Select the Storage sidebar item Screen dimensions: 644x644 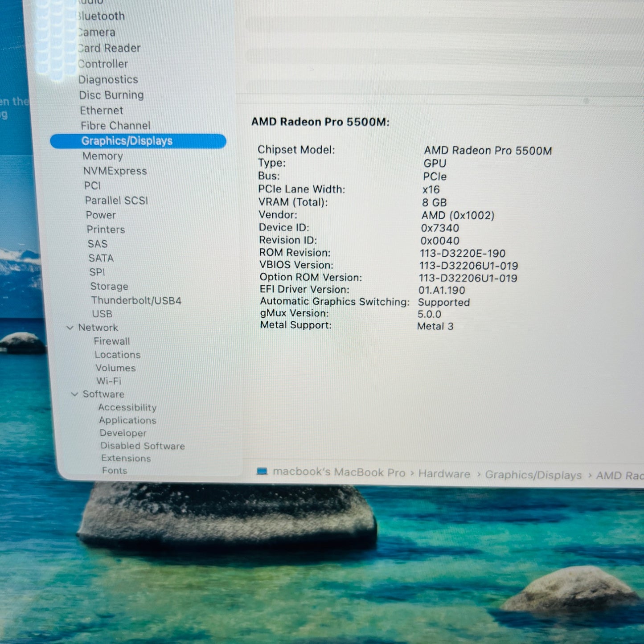[109, 286]
